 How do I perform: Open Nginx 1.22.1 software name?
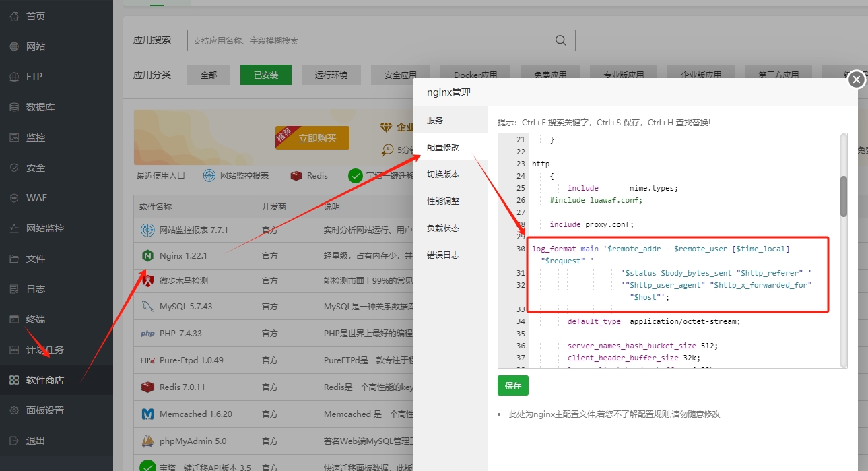pos(183,256)
